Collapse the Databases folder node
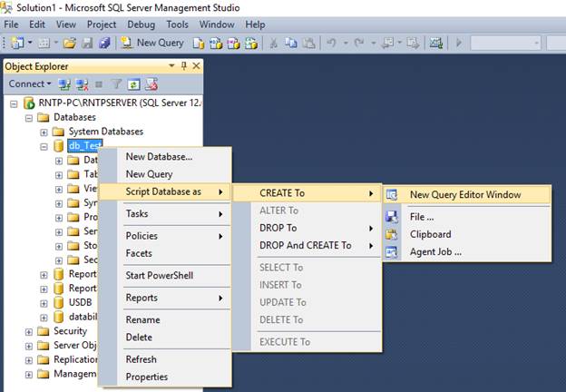Screen dimensions: 566x392 29,118
